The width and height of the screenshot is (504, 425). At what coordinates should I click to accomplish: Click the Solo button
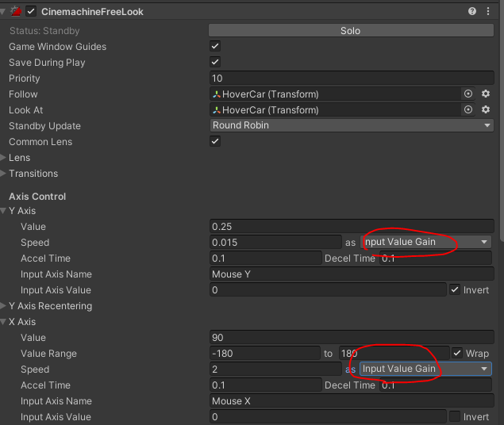[x=351, y=30]
